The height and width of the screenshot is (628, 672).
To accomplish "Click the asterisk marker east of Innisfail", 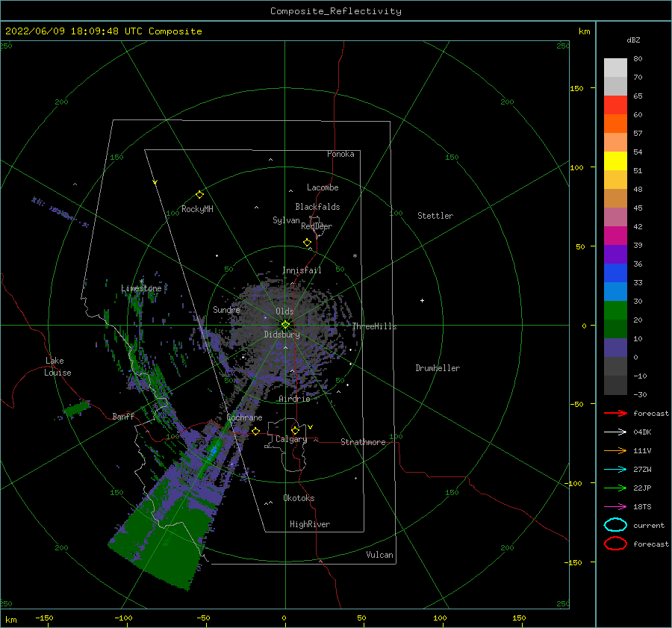I will click(x=355, y=256).
